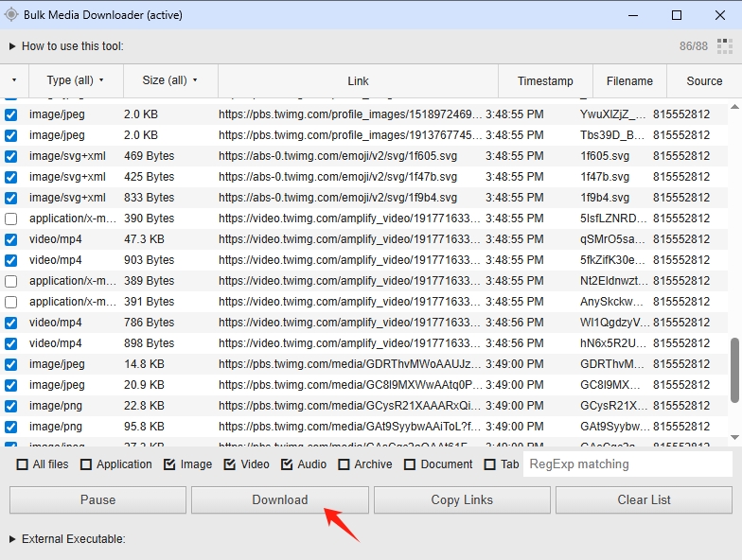Open the Type (all) filter dropdown
The width and height of the screenshot is (742, 560).
(76, 80)
